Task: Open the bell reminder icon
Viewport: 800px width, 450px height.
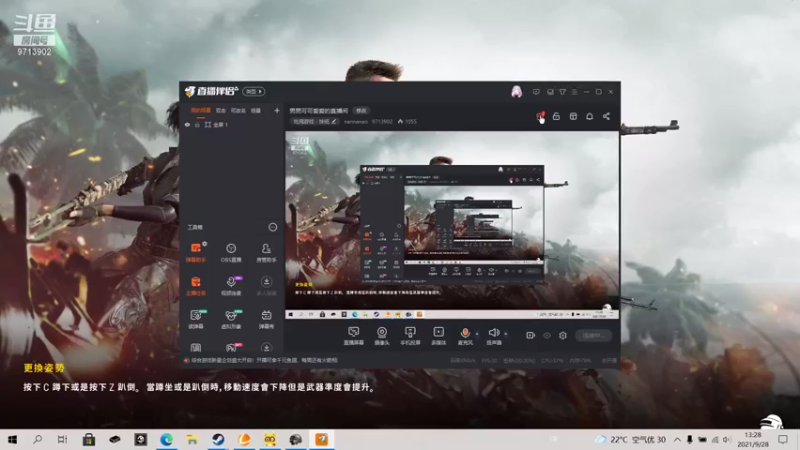Action: 589,116
